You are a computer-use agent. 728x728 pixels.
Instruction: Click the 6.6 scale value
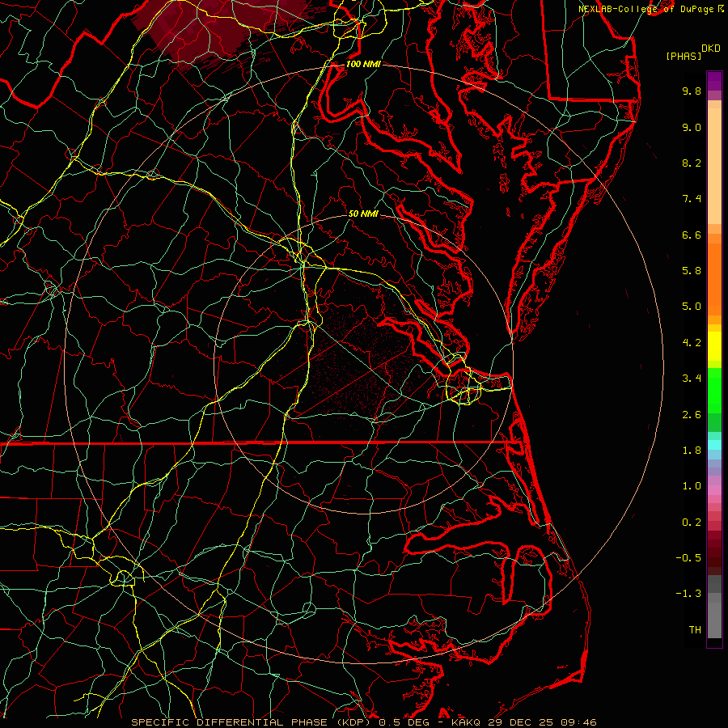(x=692, y=235)
